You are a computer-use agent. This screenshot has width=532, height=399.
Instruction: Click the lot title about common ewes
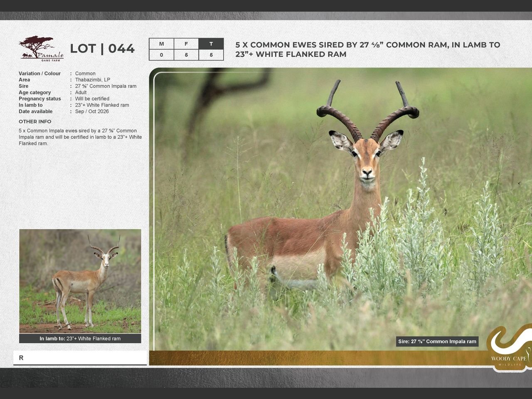pos(367,49)
